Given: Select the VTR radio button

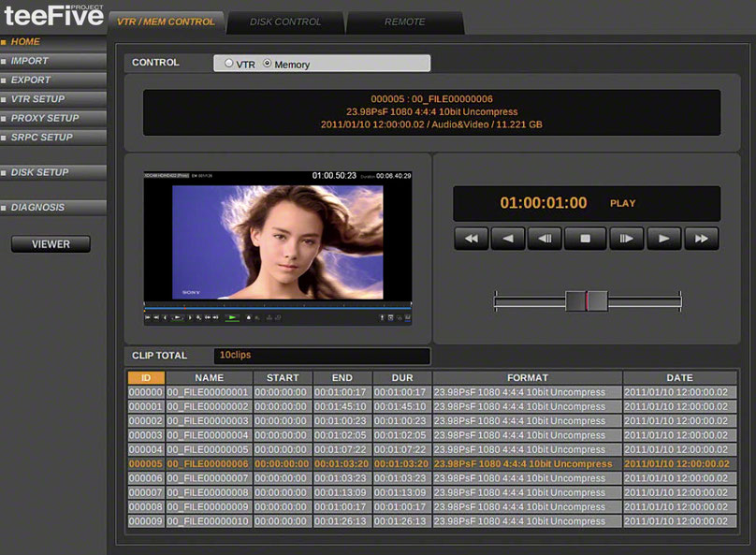Looking at the screenshot, I should point(230,65).
